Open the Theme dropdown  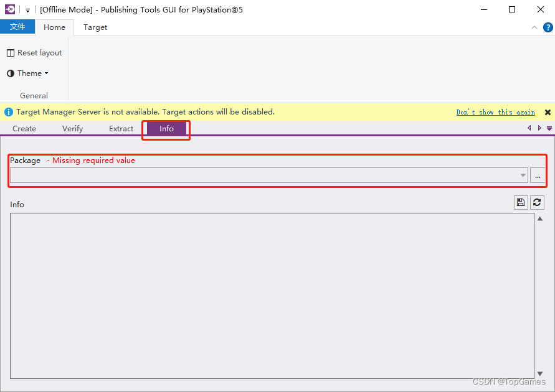[27, 73]
